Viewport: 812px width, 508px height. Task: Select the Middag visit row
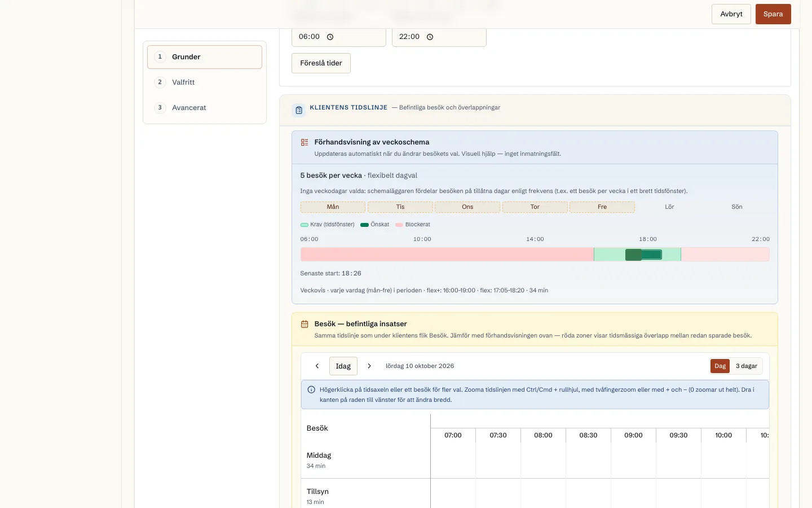click(x=365, y=461)
